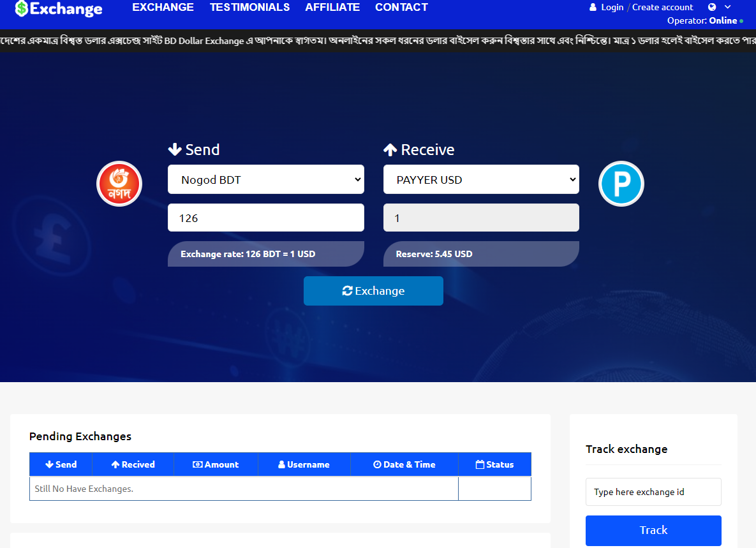Image resolution: width=756 pixels, height=548 pixels.
Task: Click the Status column header
Action: (x=494, y=464)
